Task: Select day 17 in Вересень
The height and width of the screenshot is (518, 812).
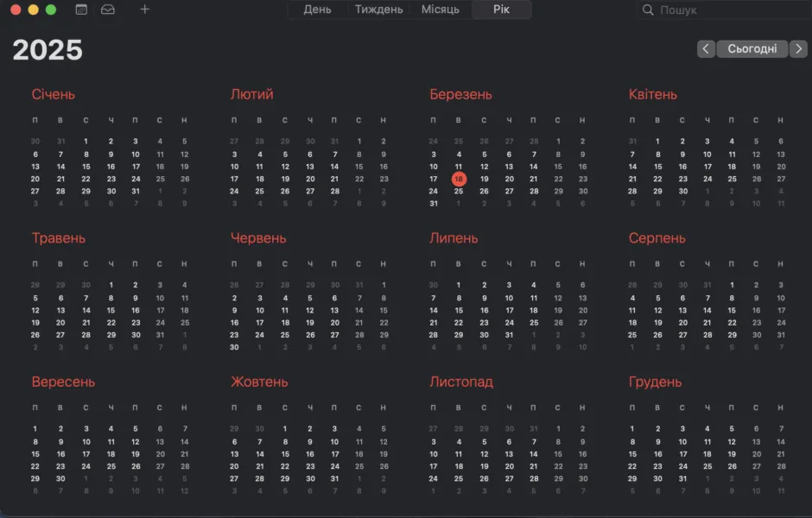Action: (x=86, y=454)
